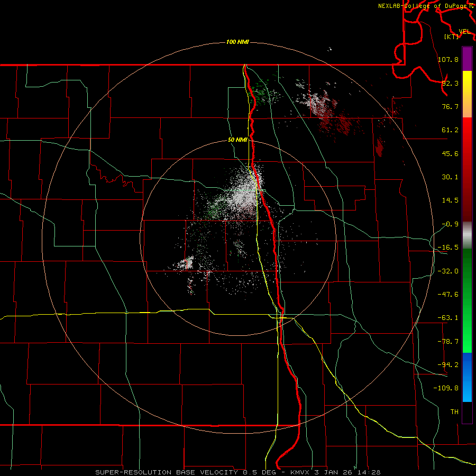Pick the purple segment of the color bar
The image size is (476, 476).
(x=467, y=59)
